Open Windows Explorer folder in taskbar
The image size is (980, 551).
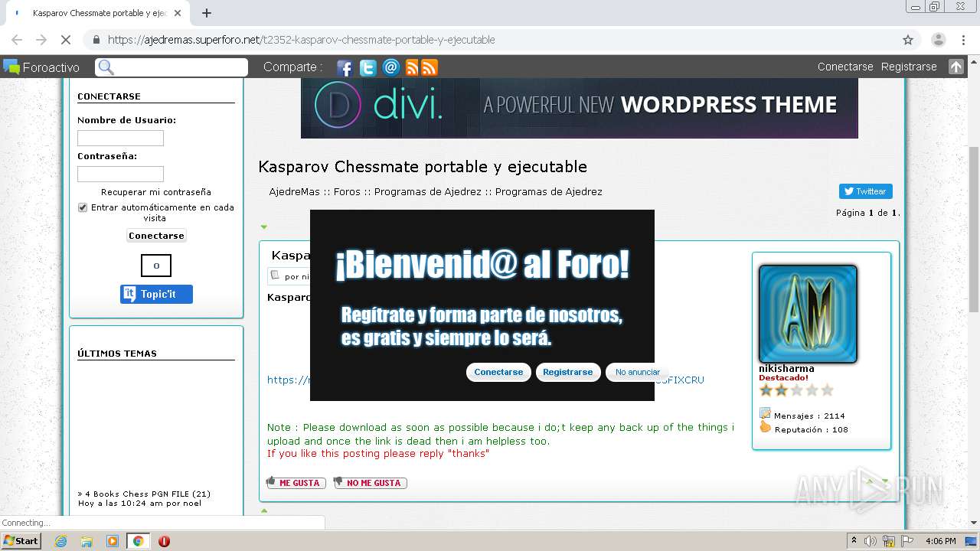coord(87,541)
